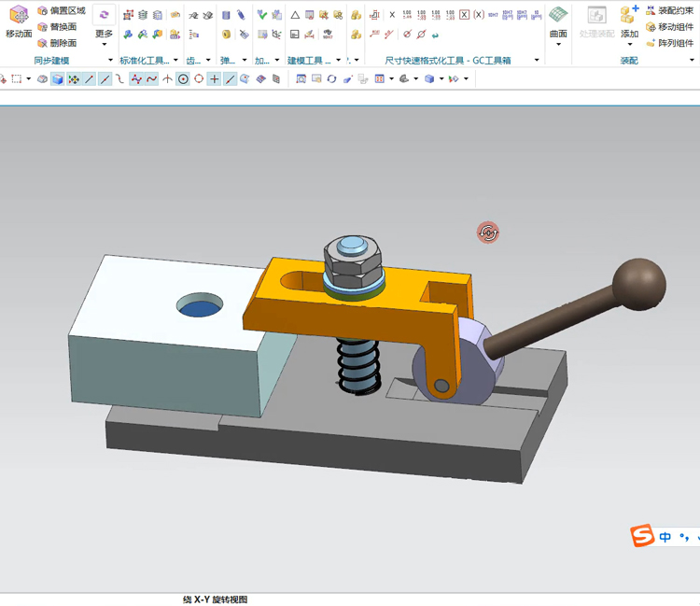Click Move Component (移动组件)

pos(669,27)
